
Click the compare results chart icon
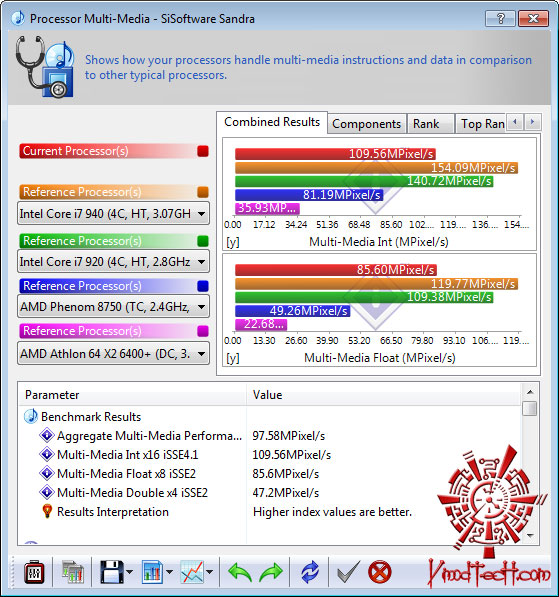click(73, 572)
